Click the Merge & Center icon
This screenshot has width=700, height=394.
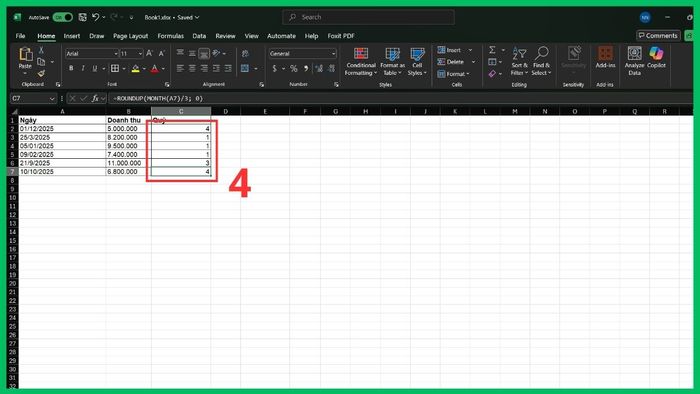click(x=245, y=68)
